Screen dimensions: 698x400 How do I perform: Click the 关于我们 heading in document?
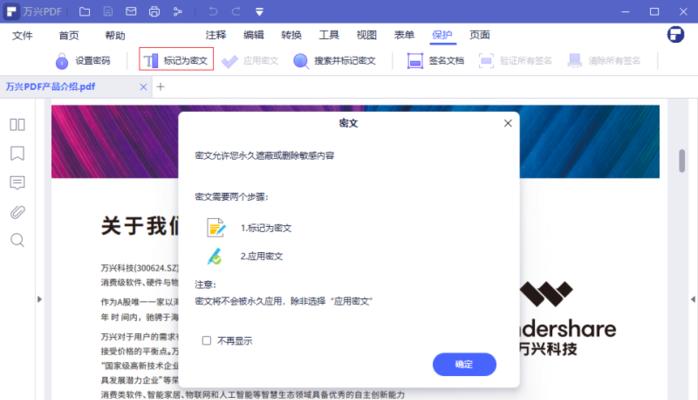tap(140, 226)
